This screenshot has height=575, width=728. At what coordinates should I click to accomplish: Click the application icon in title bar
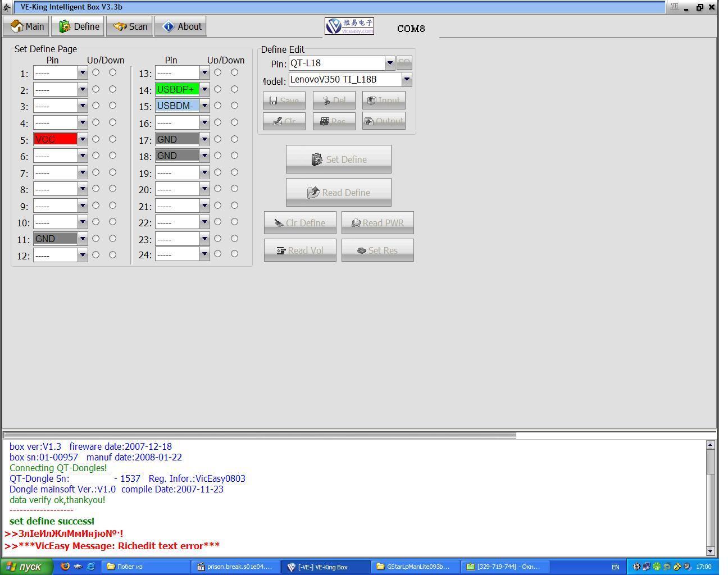point(7,7)
